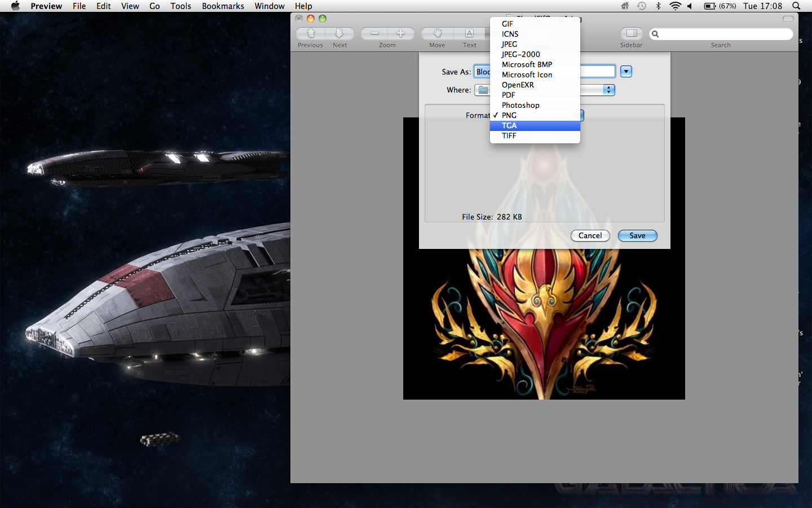Open the Spotlight search icon
Screen dimensions: 812x508
796,6
